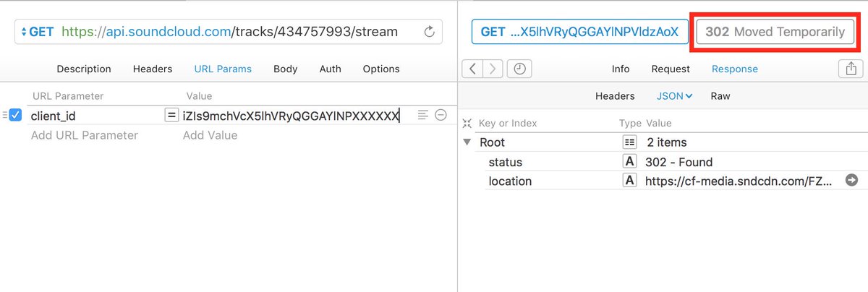This screenshot has width=868, height=292.
Task: Click the equals sign icon for client_id
Action: point(171,115)
